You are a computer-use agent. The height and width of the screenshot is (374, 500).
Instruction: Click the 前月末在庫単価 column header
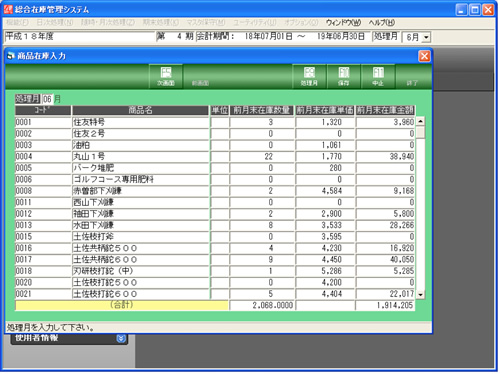click(325, 110)
